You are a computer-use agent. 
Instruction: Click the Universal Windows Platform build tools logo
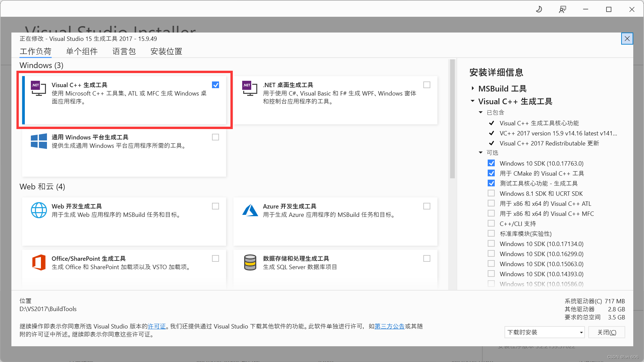point(39,141)
